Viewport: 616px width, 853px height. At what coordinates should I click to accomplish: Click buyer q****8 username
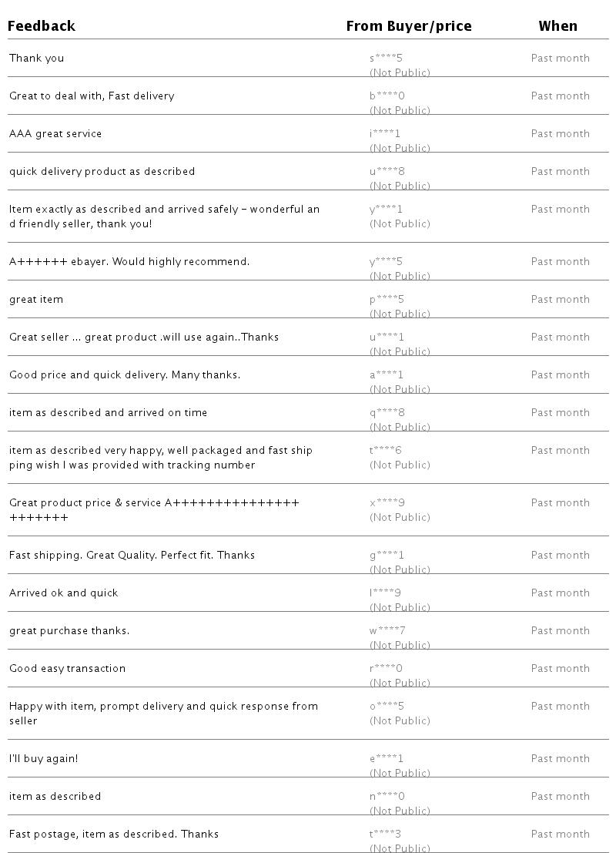pyautogui.click(x=387, y=412)
